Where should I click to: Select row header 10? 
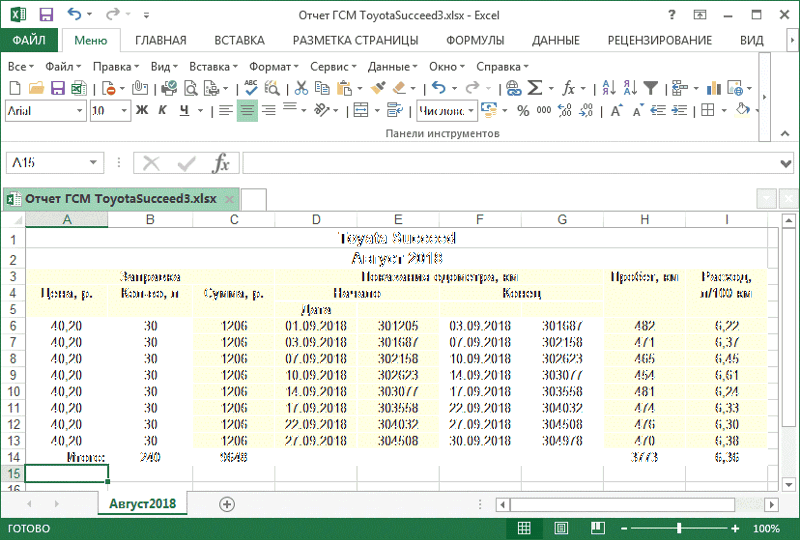(13, 391)
